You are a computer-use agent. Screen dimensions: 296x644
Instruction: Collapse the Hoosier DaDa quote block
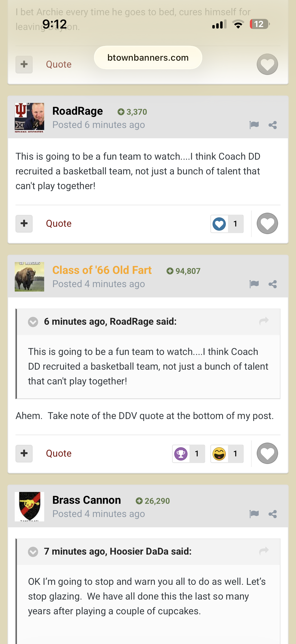pos(33,552)
